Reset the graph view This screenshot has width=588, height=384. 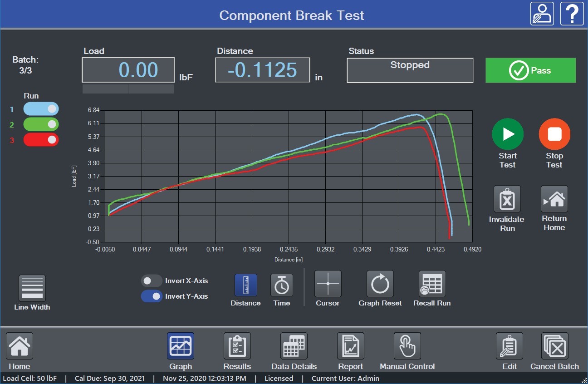click(x=380, y=284)
